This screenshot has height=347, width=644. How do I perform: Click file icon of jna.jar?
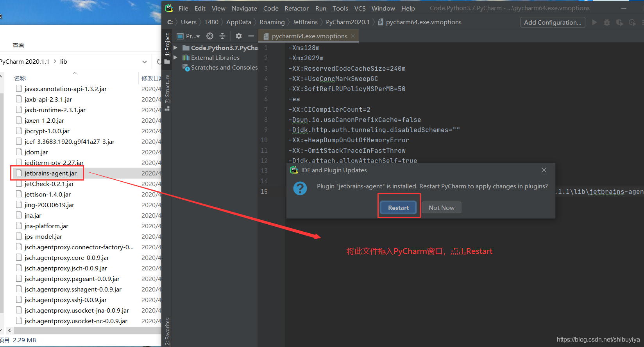point(18,215)
